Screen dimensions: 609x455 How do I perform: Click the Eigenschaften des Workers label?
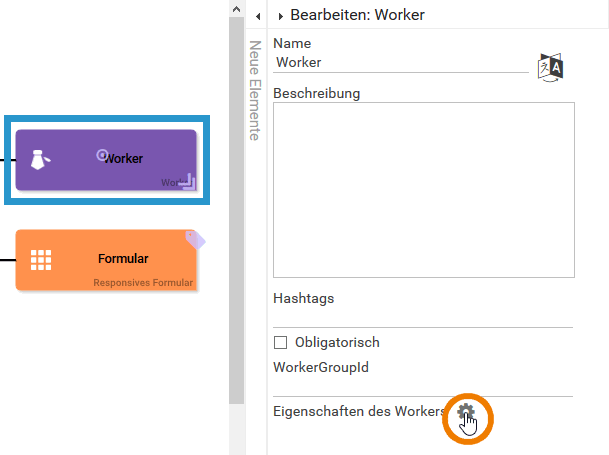(x=359, y=411)
